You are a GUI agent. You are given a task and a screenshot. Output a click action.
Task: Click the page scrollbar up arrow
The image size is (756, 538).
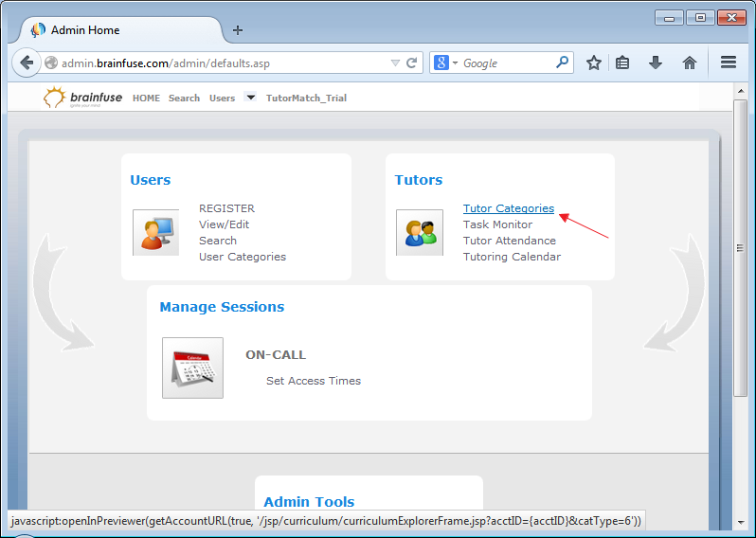[741, 91]
